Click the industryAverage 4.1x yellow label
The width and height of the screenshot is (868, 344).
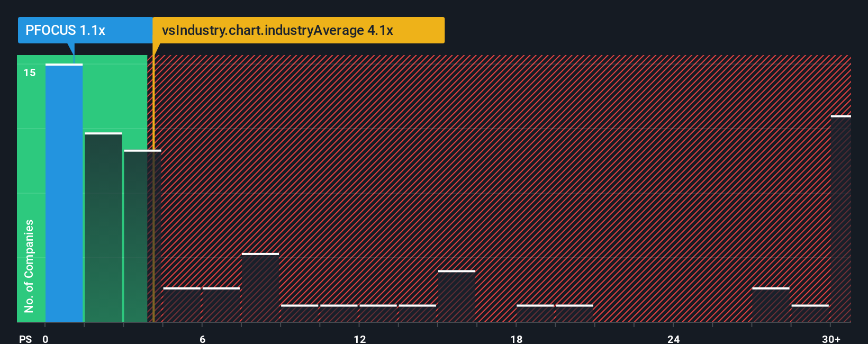299,30
